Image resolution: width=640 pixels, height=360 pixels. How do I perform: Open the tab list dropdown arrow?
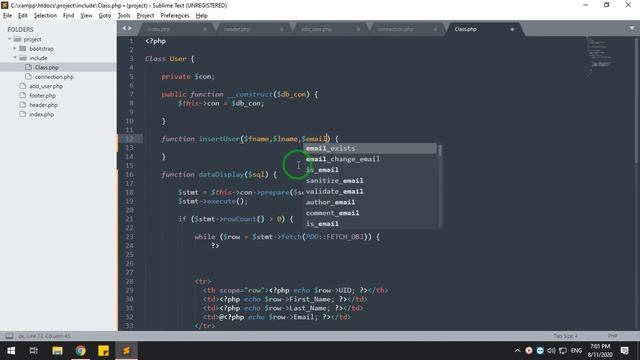(632, 28)
